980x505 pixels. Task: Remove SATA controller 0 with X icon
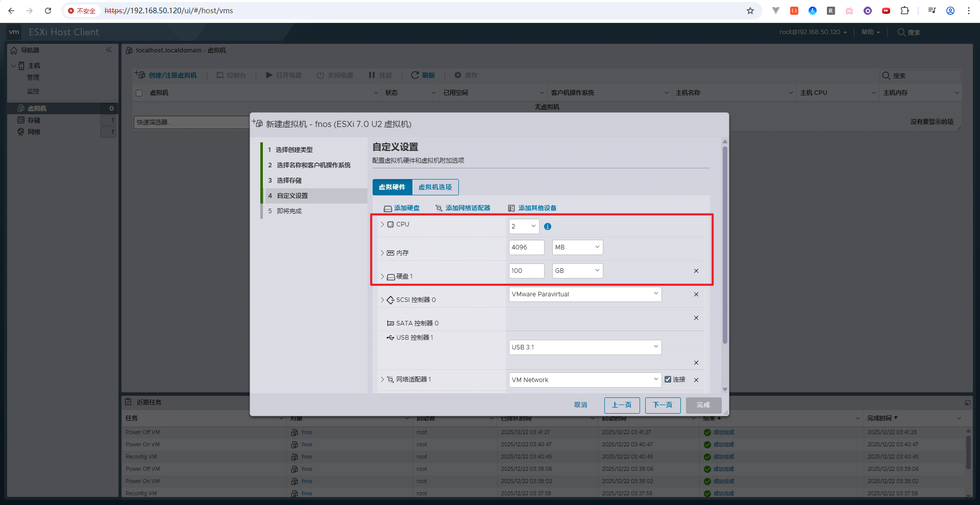point(696,318)
